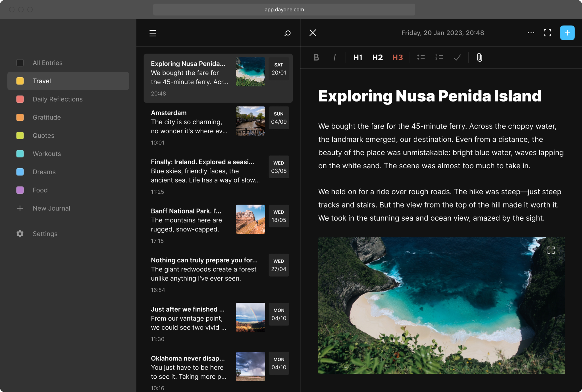Viewport: 582px width, 392px height.
Task: Close the entry with the X icon
Action: point(313,33)
